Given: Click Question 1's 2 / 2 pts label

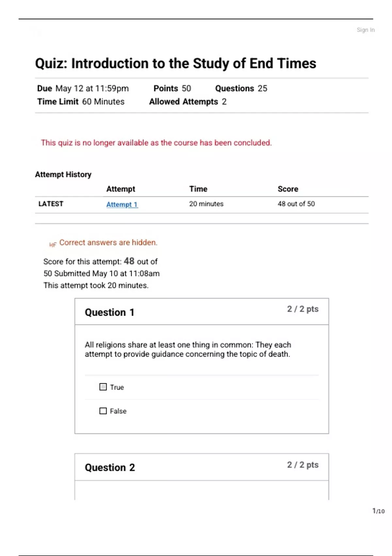Looking at the screenshot, I should 302,309.
